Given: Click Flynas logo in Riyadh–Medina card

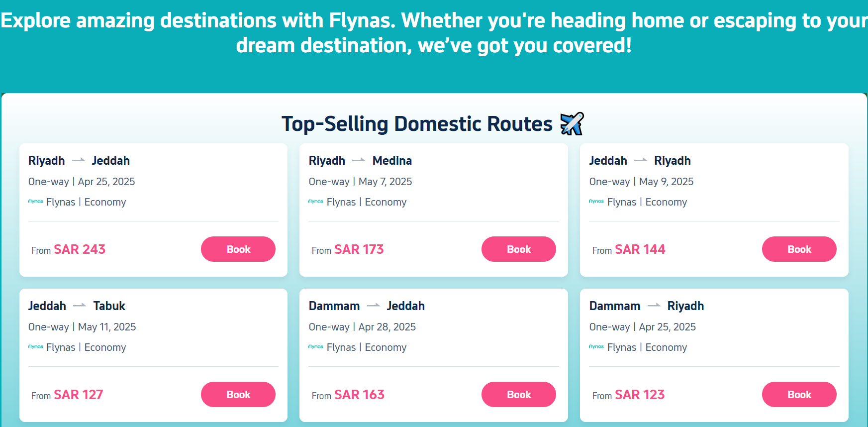Looking at the screenshot, I should click(x=316, y=202).
